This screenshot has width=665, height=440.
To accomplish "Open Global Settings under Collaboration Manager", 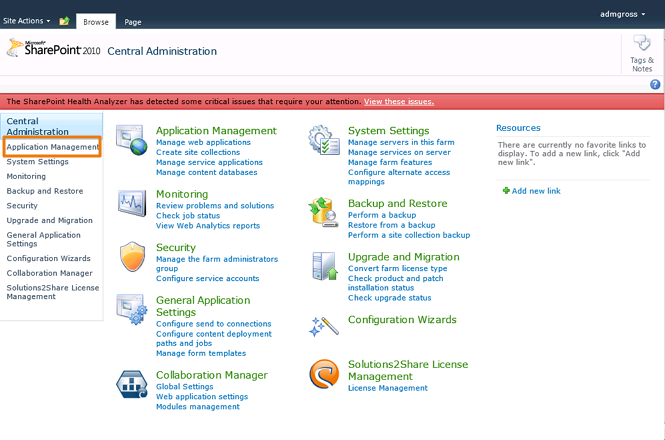I will click(184, 387).
